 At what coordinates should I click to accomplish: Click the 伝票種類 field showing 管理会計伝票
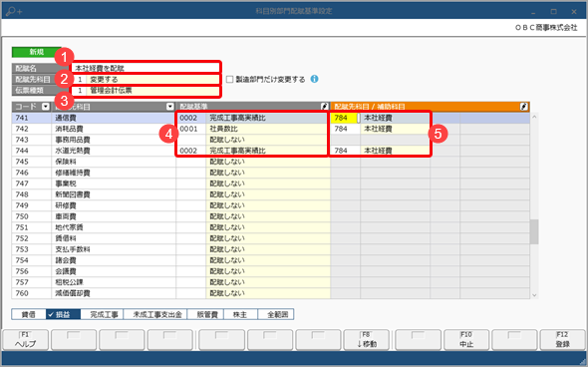coord(146,91)
